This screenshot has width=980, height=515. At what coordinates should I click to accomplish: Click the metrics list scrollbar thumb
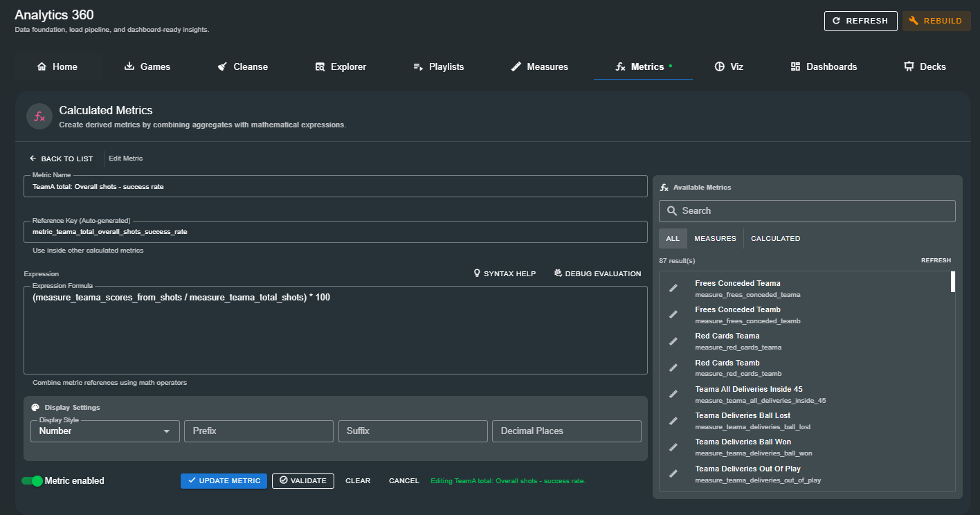[953, 282]
